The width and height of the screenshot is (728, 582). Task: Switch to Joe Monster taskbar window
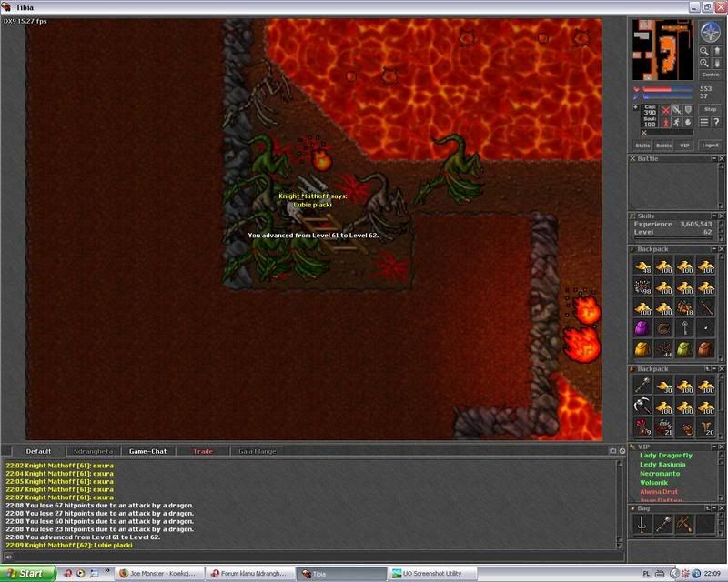159,574
